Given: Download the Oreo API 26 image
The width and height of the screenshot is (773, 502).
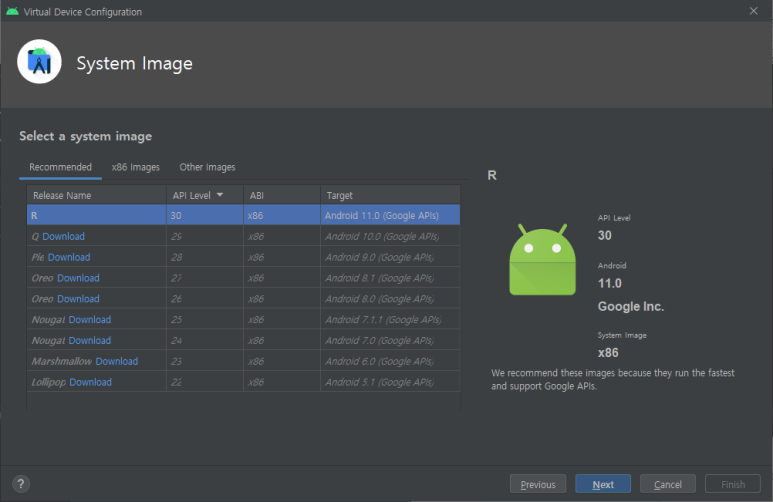Looking at the screenshot, I should pos(78,299).
